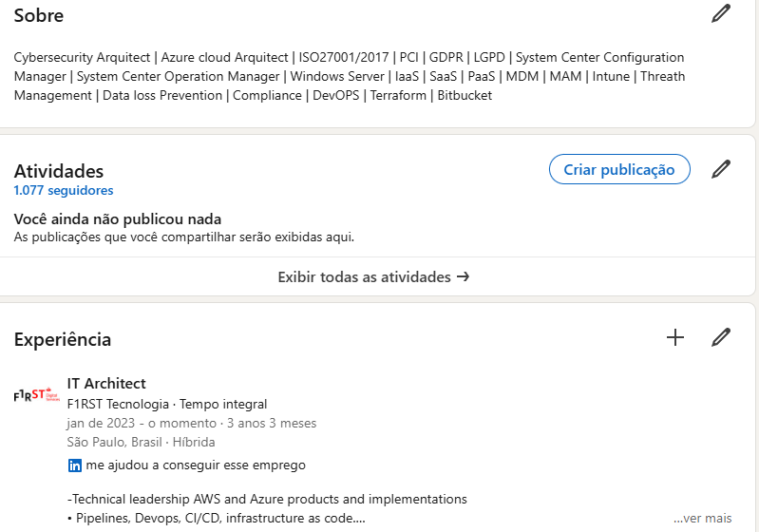Expand job description with ver mais
759x532 pixels.
point(703,519)
